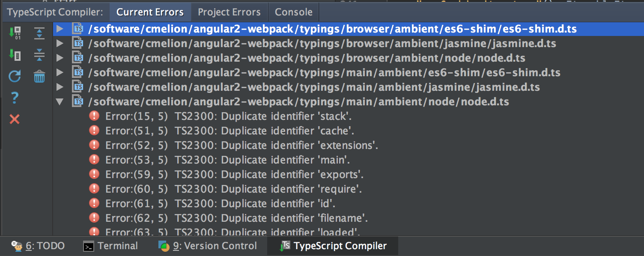Click the compile current file arrow icon
This screenshot has height=256, width=644.
(15, 55)
